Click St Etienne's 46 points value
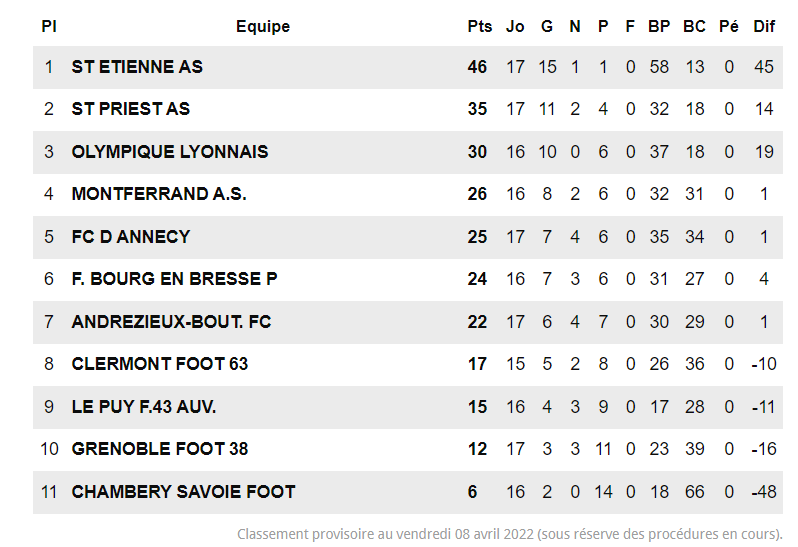The image size is (798, 547). [x=478, y=67]
